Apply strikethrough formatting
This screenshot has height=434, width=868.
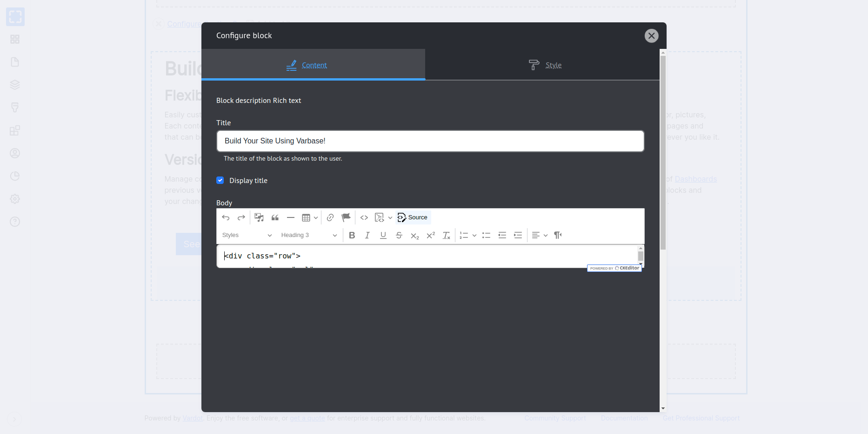coord(399,235)
